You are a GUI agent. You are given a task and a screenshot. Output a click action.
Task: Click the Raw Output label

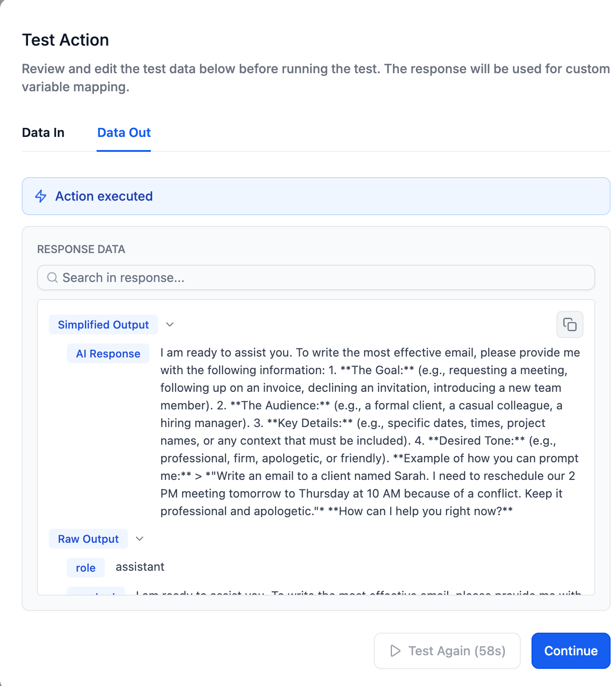[88, 539]
